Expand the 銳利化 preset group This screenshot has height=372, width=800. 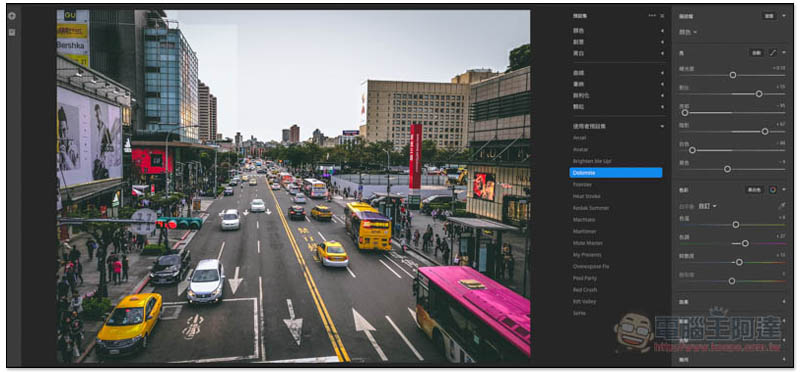coord(662,95)
